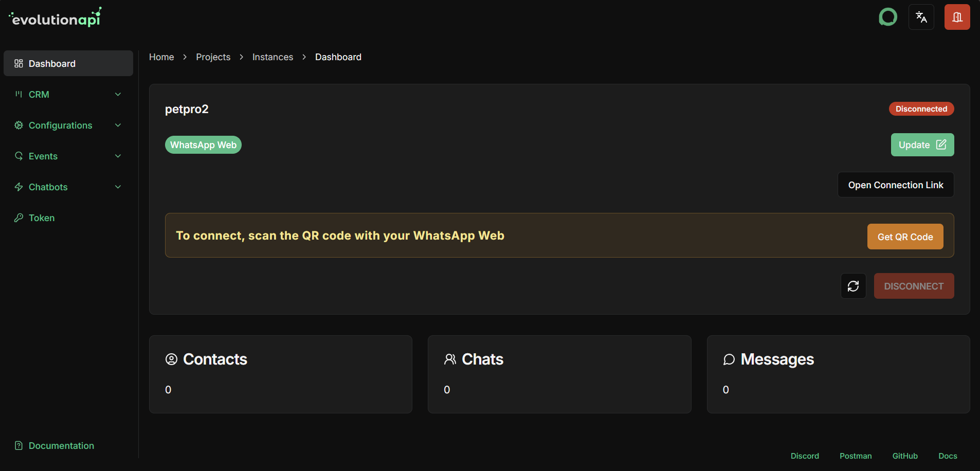Click the Dashboard grid icon
The height and width of the screenshot is (471, 980).
click(x=19, y=63)
